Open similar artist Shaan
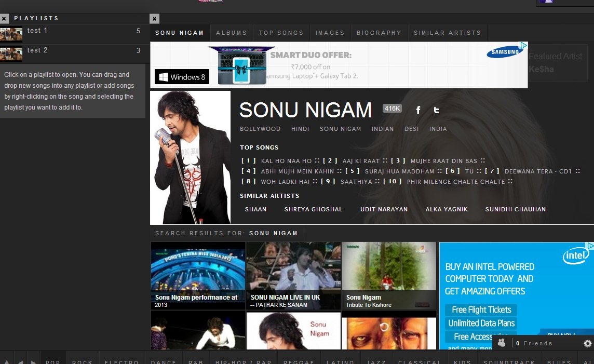The width and height of the screenshot is (594, 364). pyautogui.click(x=255, y=209)
